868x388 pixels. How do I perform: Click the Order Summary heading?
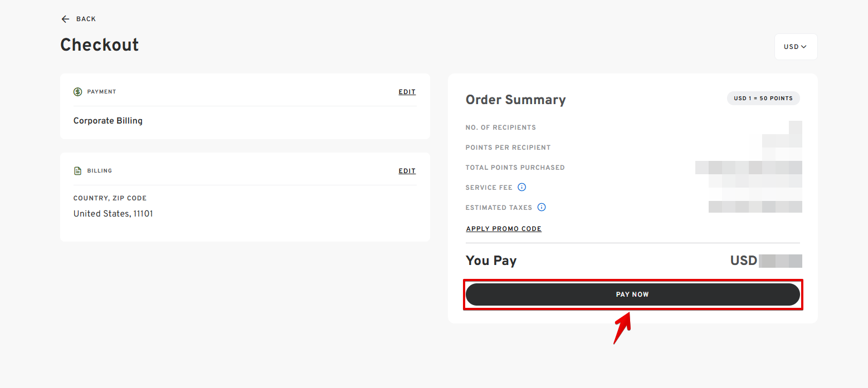515,100
